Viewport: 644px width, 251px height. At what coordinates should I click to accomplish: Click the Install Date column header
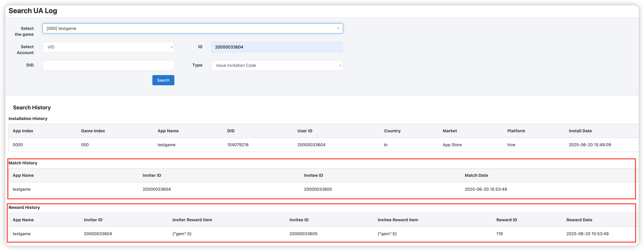click(580, 131)
